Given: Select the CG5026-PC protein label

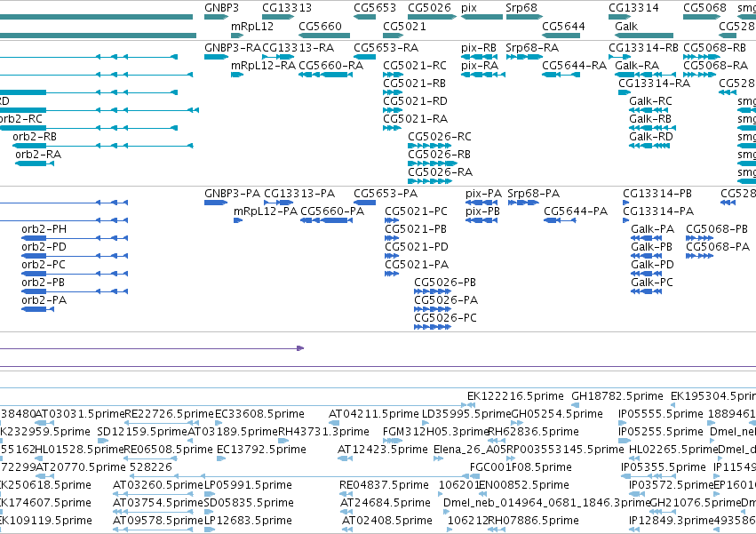Looking at the screenshot, I should 445,318.
